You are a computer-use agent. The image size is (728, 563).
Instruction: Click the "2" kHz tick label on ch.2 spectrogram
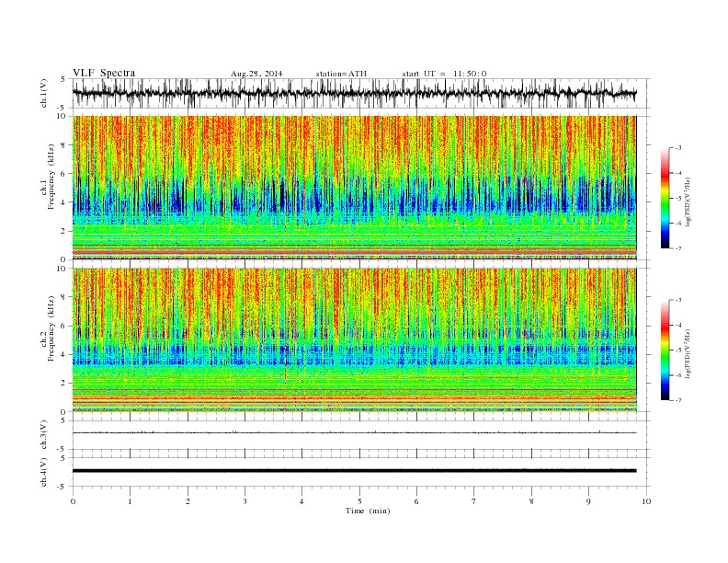63,384
